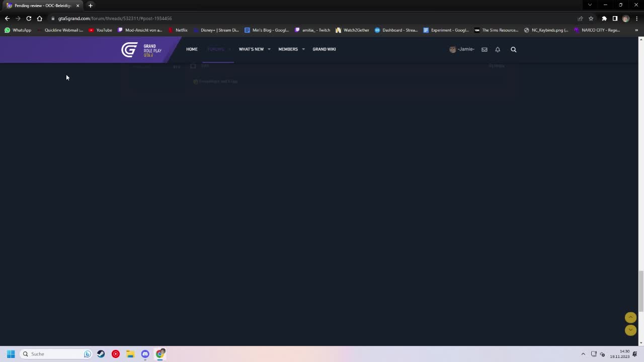Open the FORUMS menu item
The height and width of the screenshot is (362, 644).
click(216, 49)
